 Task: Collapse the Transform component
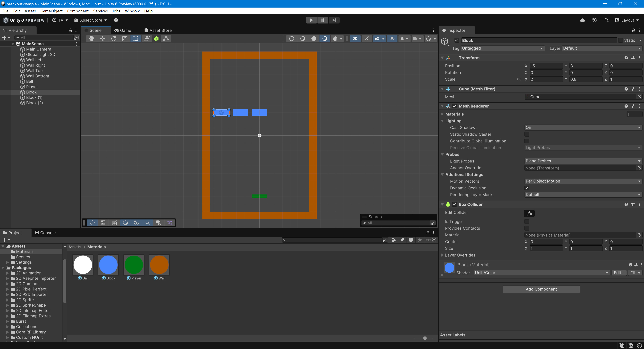(442, 58)
